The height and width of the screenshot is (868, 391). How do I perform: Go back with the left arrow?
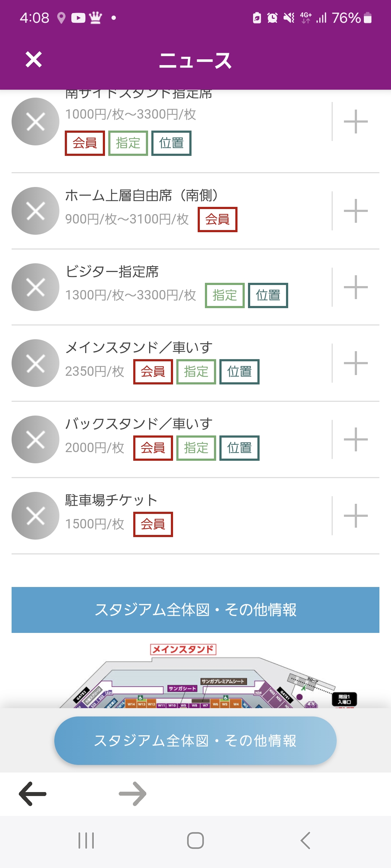click(33, 794)
